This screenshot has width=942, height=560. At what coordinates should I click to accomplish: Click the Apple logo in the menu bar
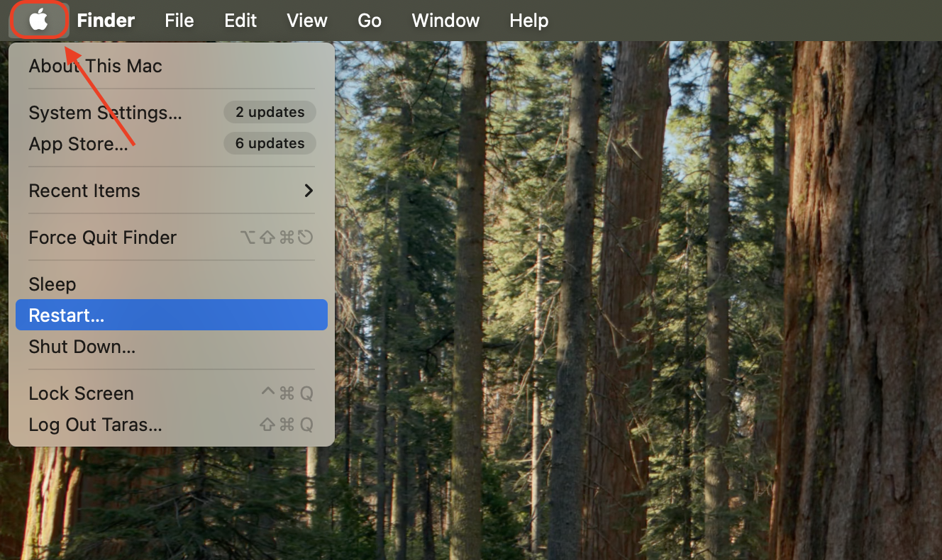(x=39, y=20)
